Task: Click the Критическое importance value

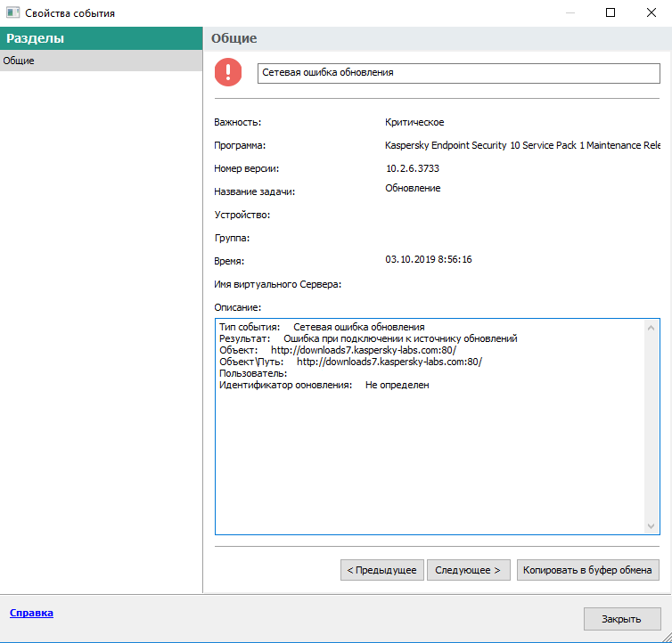Action: pyautogui.click(x=414, y=122)
